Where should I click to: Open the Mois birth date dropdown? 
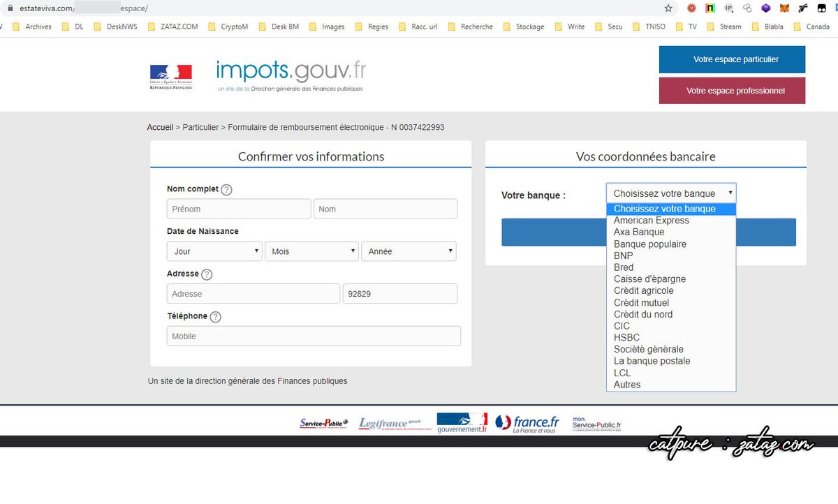point(311,251)
